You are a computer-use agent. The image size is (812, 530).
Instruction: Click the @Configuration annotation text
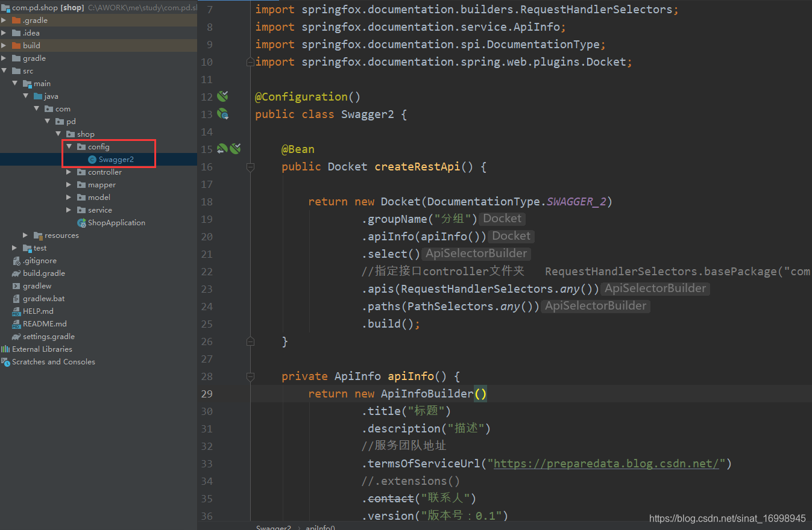click(301, 96)
